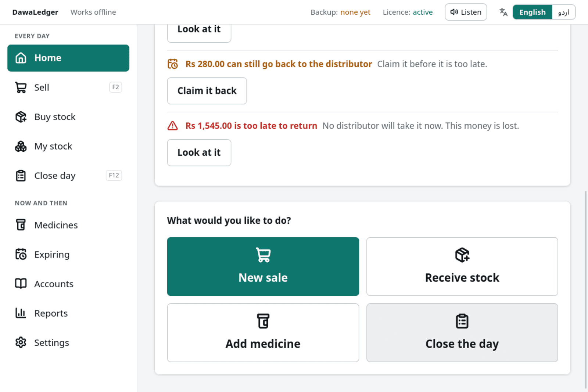Click the translate language icon in header
This screenshot has width=588, height=392.
[x=503, y=12]
